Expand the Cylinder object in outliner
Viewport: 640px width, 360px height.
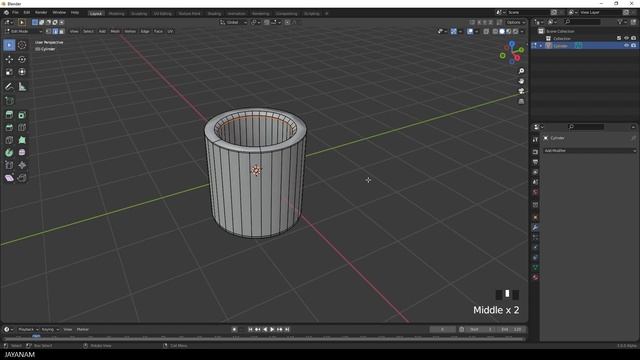pos(541,46)
